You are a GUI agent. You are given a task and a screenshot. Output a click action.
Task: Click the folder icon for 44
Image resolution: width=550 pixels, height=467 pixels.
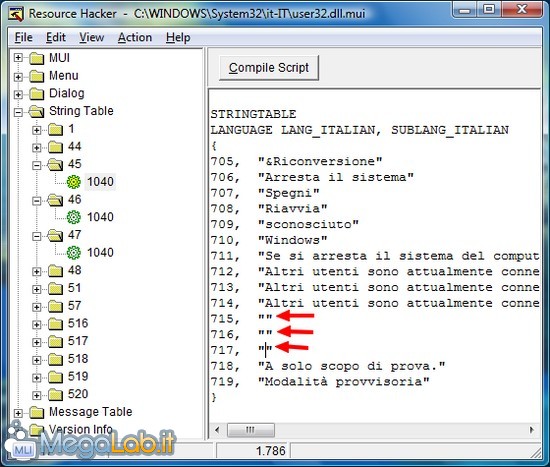point(55,147)
